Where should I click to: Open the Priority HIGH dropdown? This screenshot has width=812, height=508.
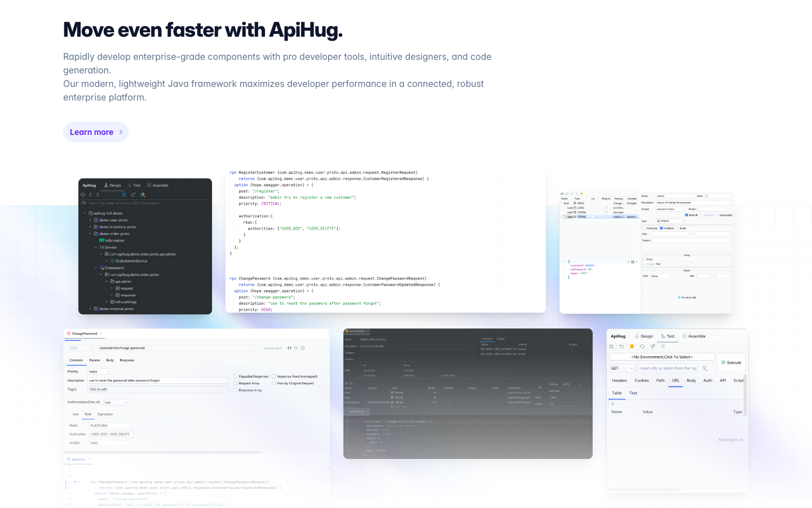99,372
